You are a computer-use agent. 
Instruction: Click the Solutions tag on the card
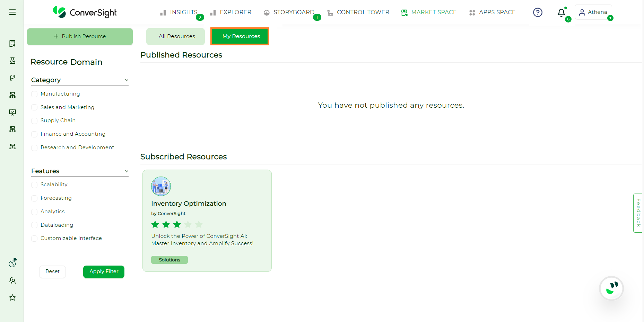click(x=169, y=260)
